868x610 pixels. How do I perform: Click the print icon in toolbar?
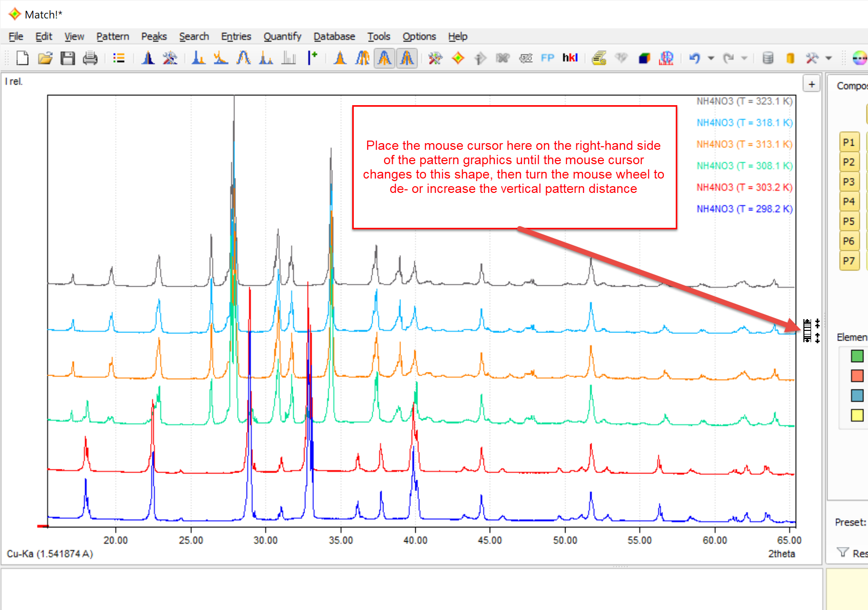click(x=90, y=58)
